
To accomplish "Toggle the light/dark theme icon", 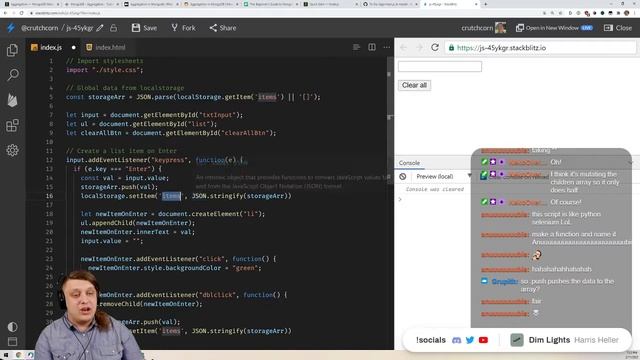I will pyautogui.click(x=12, y=327).
